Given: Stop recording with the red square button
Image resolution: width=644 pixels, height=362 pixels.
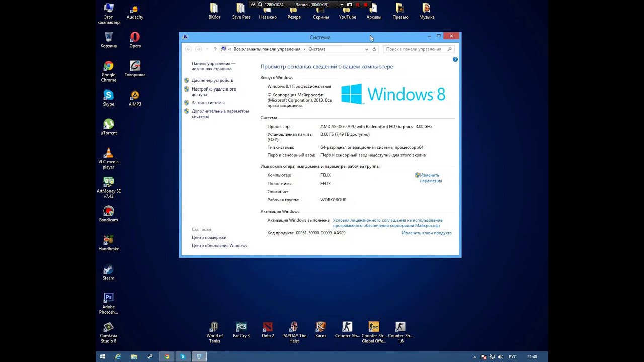Looking at the screenshot, I should coord(366,4).
